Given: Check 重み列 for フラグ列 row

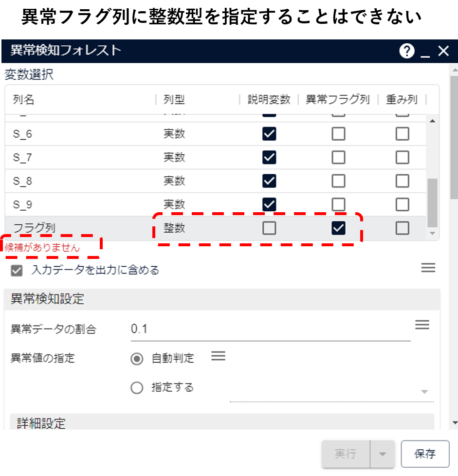Looking at the screenshot, I should 403,228.
